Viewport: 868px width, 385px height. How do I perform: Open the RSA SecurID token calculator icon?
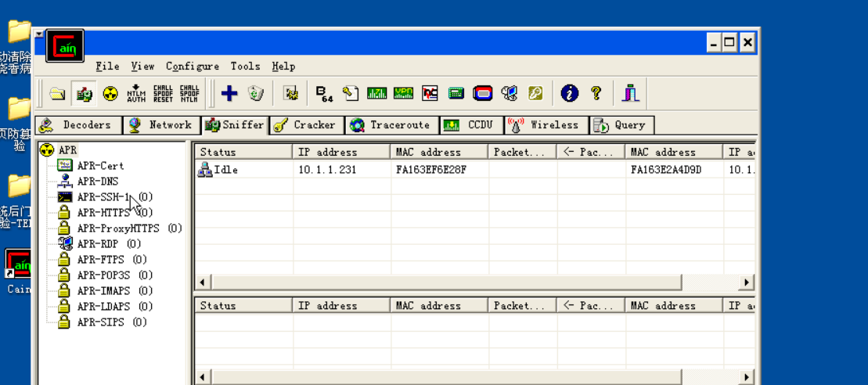pyautogui.click(x=483, y=93)
